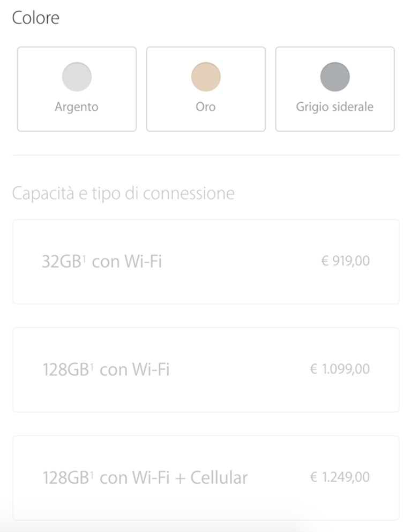
Task: Click the footnote 1 beside 32GB
Action: click(x=84, y=257)
